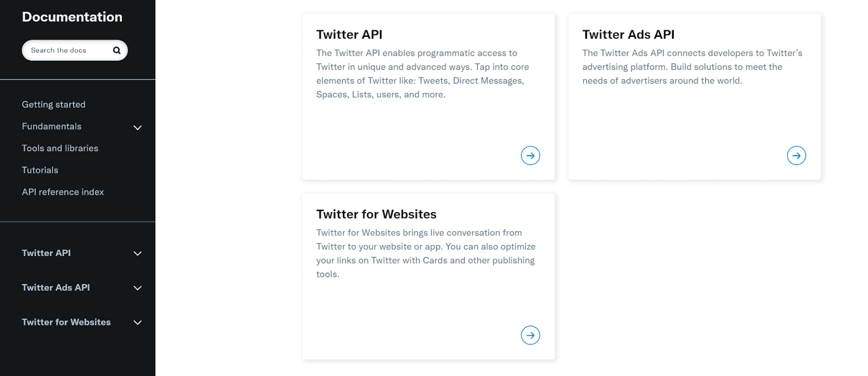This screenshot has height=376, width=868.
Task: Click the Documentation heading
Action: coord(72,17)
